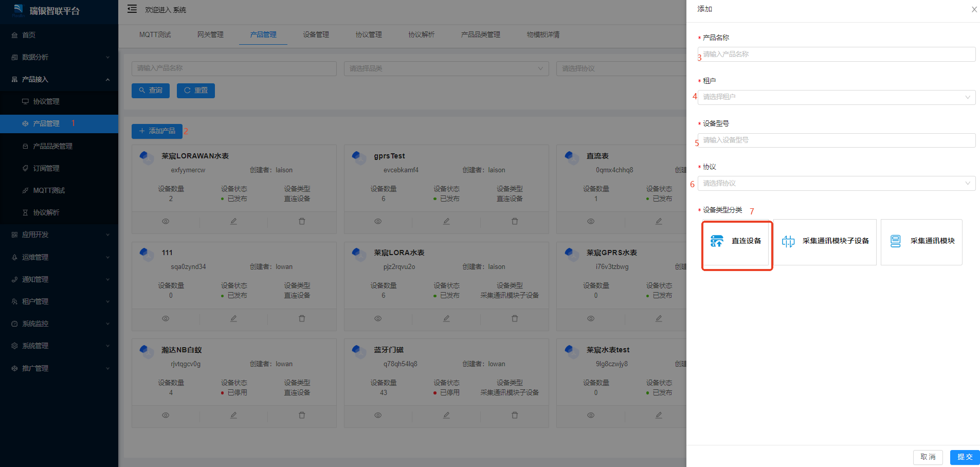Click 提交 to submit the form
The image size is (980, 467).
(x=965, y=457)
